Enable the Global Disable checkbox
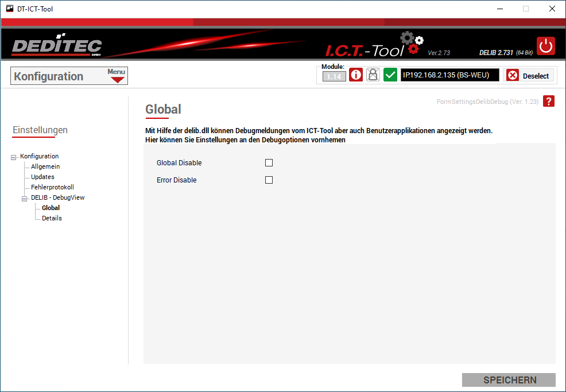 coord(269,163)
